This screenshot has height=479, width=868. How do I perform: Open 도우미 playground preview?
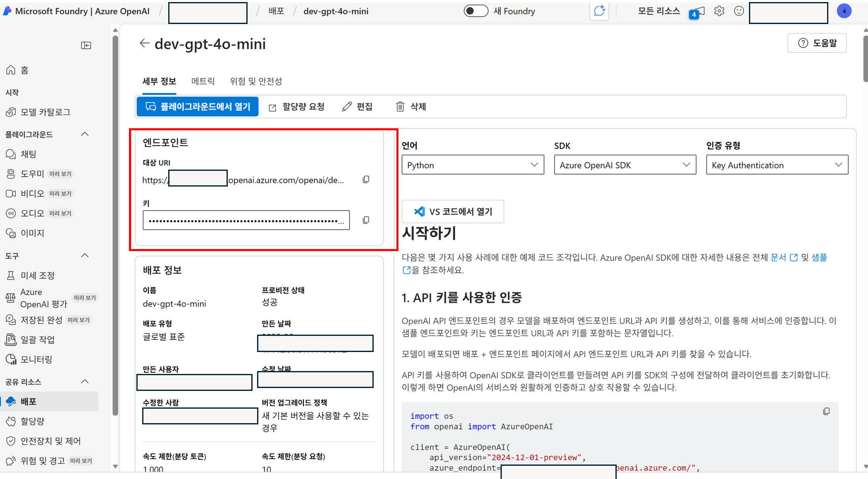[x=40, y=174]
